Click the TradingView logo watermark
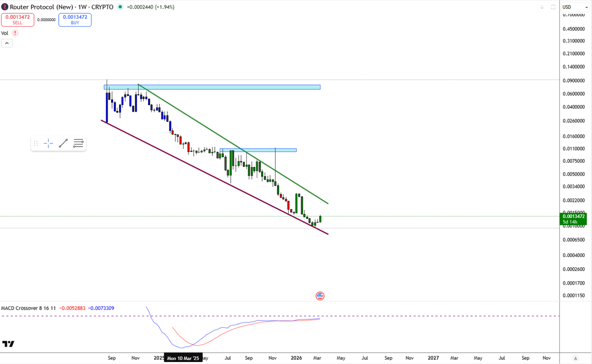Image resolution: width=592 pixels, height=364 pixels. [x=8, y=344]
